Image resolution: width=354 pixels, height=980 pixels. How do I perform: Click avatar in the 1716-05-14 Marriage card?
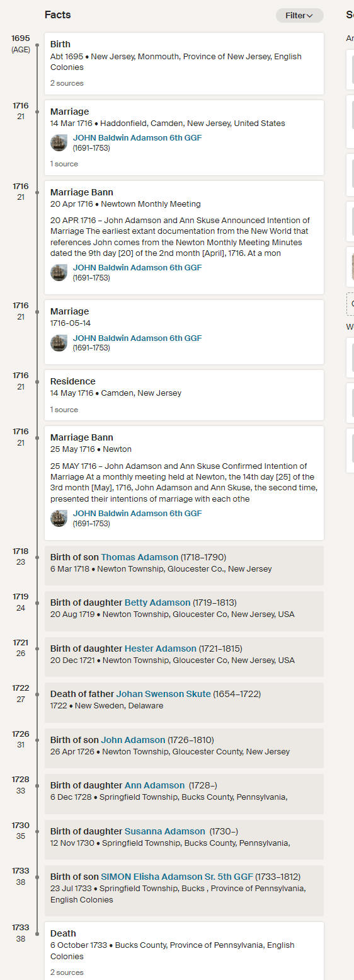coord(59,343)
